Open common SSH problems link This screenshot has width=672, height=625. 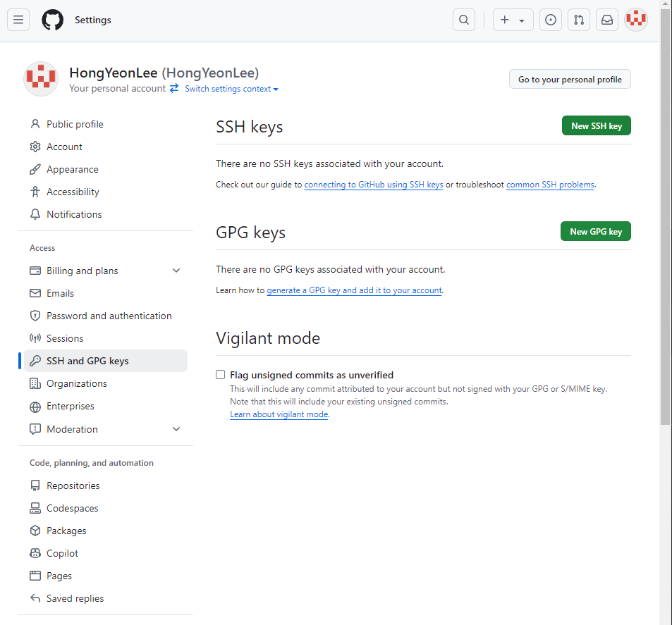pos(550,185)
